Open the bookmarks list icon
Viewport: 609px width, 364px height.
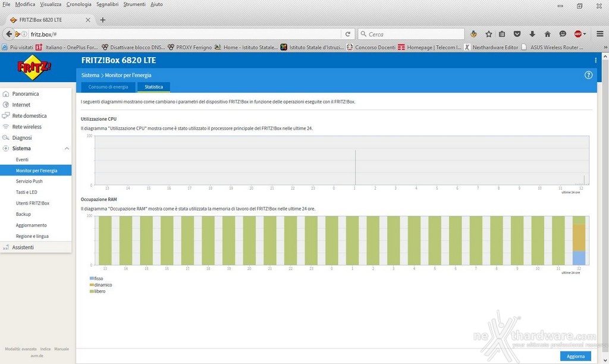(x=502, y=34)
